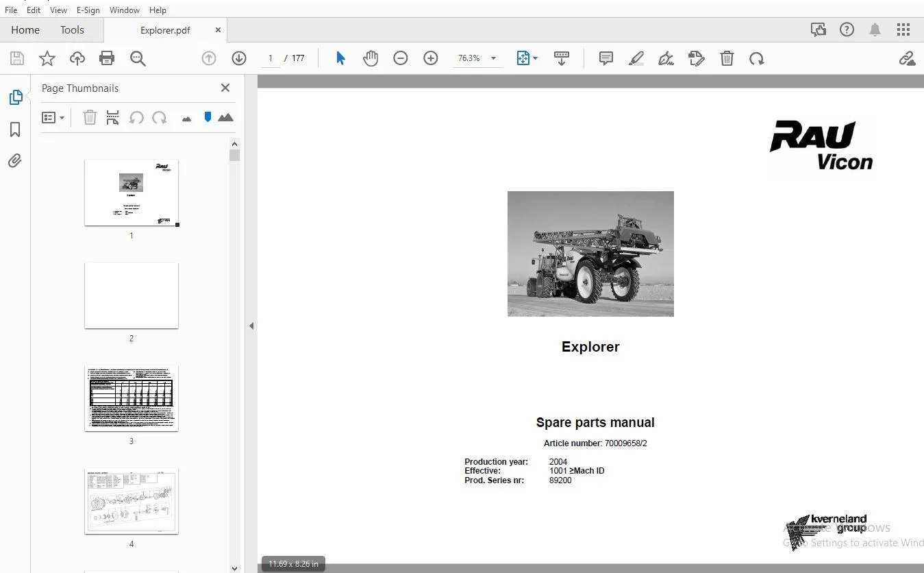
Task: Rotate thumbnail counterclockwise
Action: tap(136, 117)
